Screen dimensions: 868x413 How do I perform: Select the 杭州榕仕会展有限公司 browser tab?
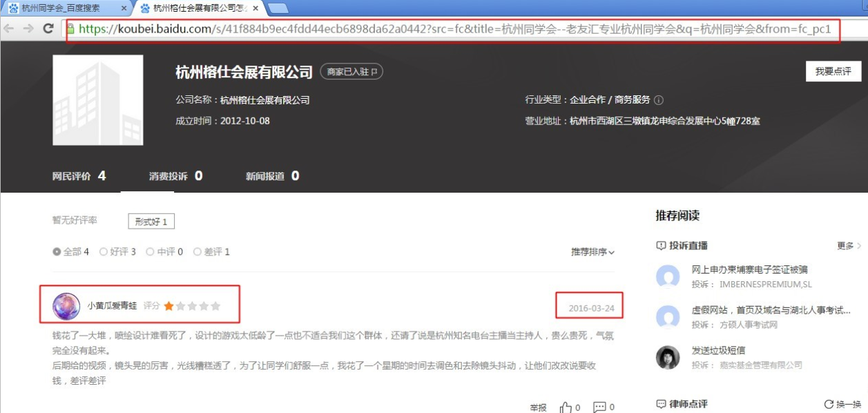coord(199,8)
